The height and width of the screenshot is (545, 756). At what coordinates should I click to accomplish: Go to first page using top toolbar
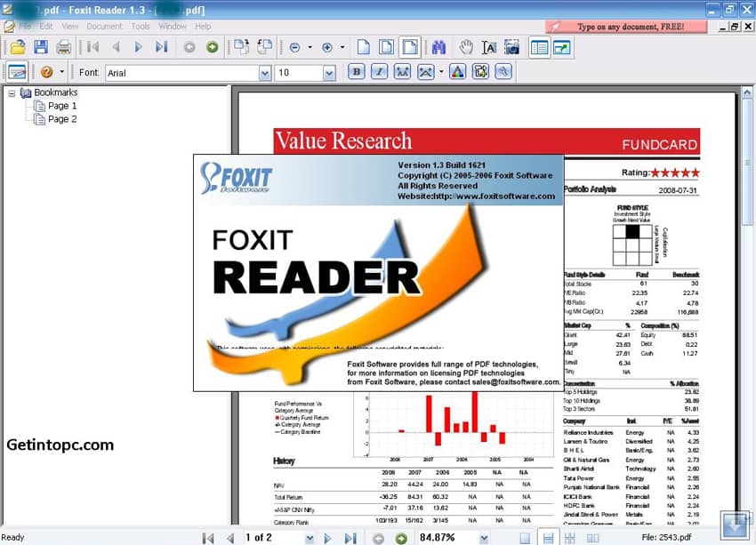click(93, 47)
